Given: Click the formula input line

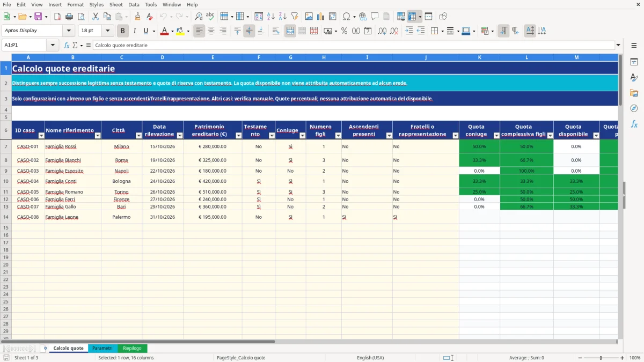Looking at the screenshot, I should pos(354,45).
